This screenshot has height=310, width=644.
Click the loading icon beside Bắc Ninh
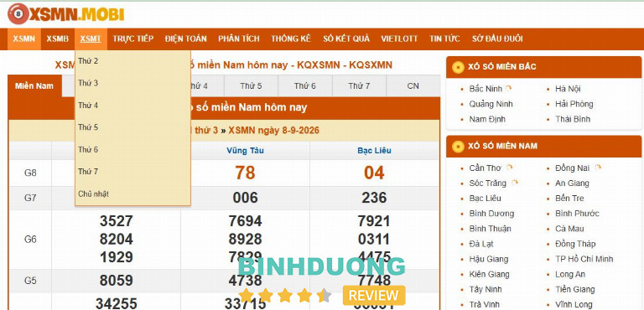tap(509, 88)
